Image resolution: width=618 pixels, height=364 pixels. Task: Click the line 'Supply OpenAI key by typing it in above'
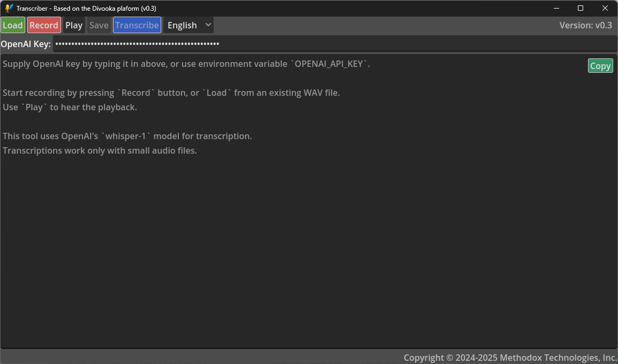coord(186,64)
